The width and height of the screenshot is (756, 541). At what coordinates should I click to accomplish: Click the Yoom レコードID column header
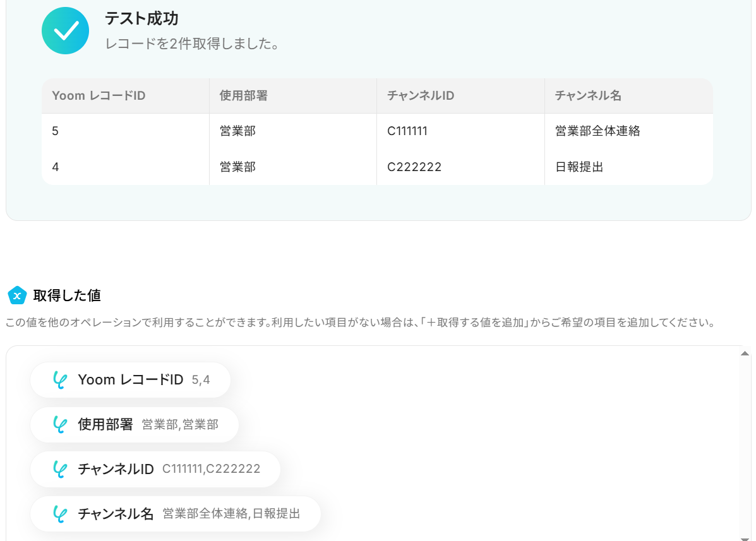[125, 96]
